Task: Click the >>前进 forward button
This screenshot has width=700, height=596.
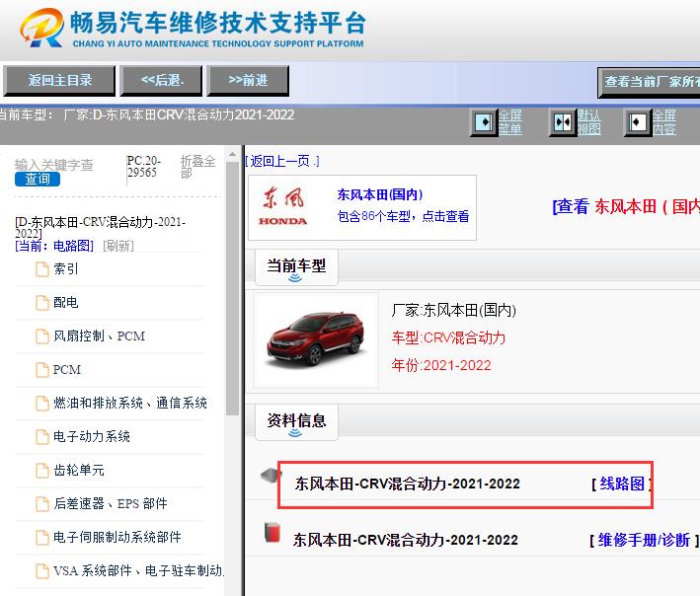Action: pos(248,80)
